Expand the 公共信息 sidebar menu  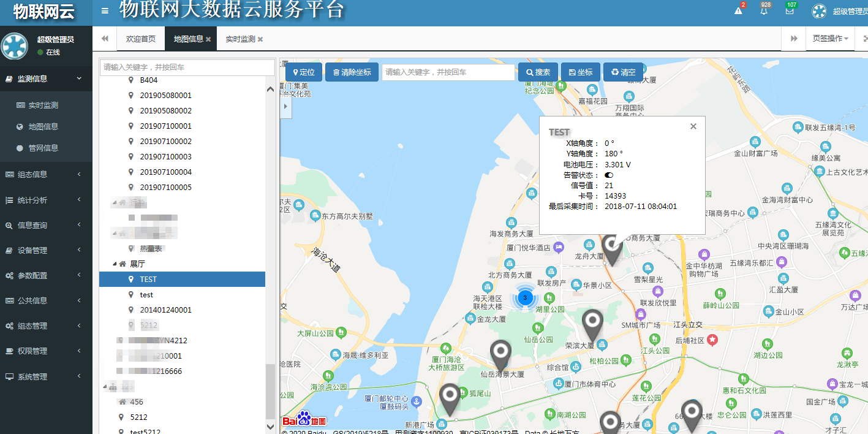click(x=46, y=300)
